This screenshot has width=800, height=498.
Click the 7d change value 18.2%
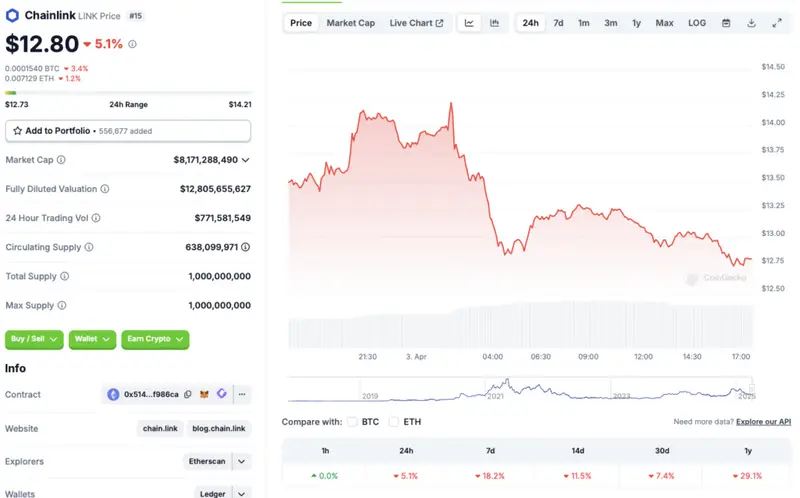click(x=490, y=476)
